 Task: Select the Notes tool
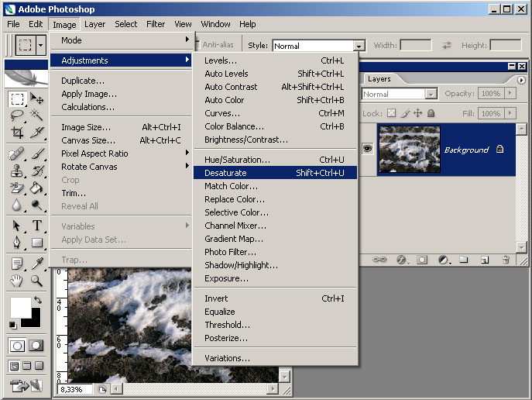point(16,264)
